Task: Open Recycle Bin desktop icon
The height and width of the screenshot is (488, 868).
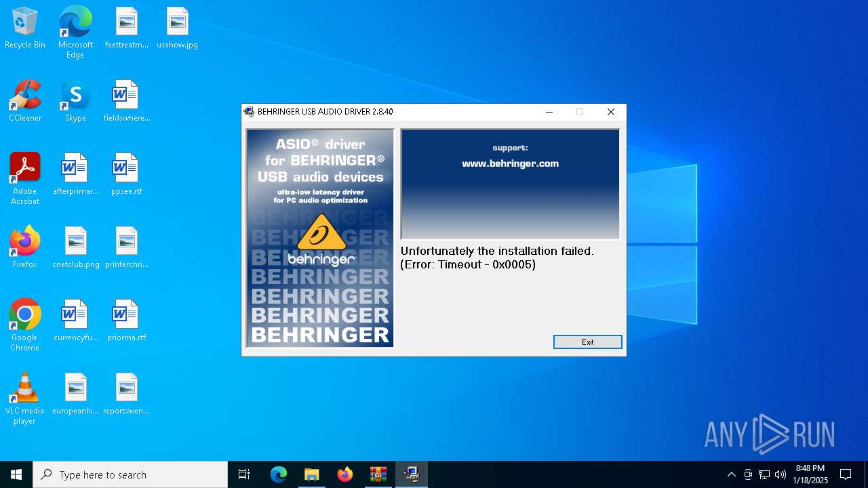Action: pyautogui.click(x=25, y=28)
